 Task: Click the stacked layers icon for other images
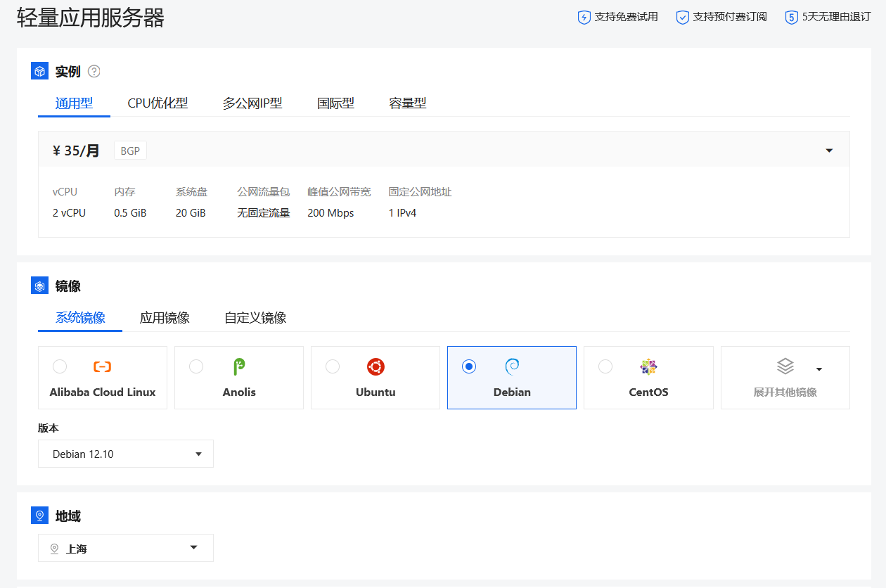click(785, 366)
